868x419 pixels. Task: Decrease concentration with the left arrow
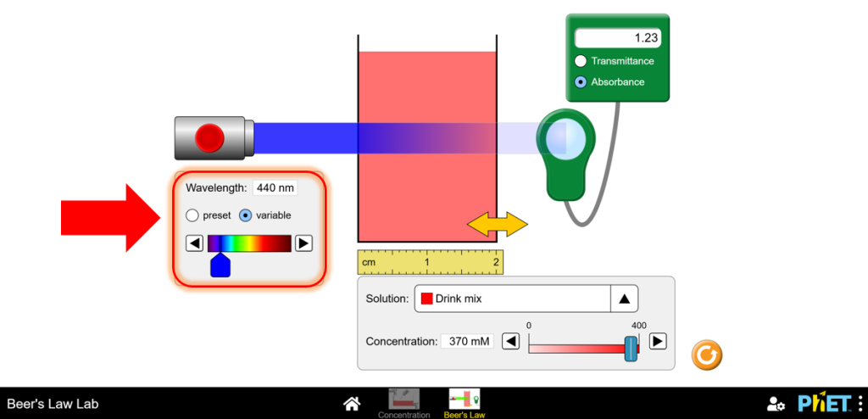click(x=511, y=341)
